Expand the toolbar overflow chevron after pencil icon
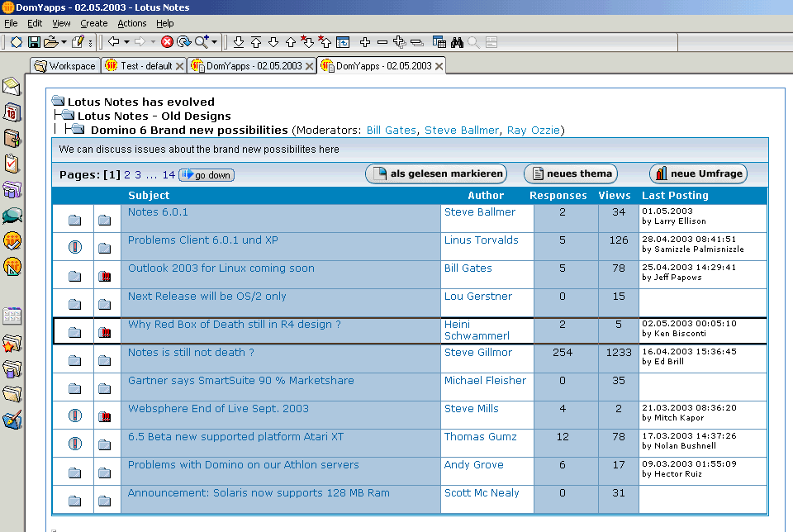This screenshot has height=532, width=793. pyautogui.click(x=90, y=43)
